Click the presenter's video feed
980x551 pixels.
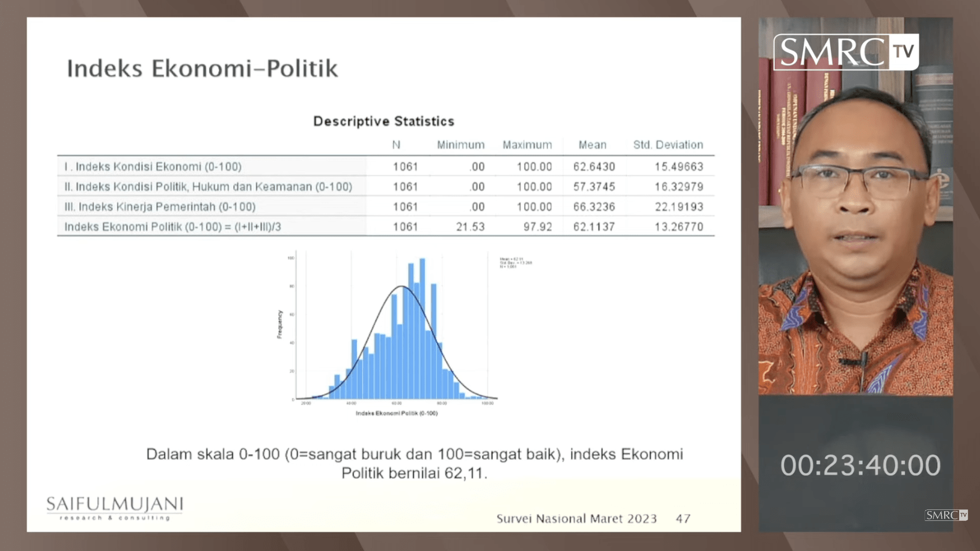[855, 231]
